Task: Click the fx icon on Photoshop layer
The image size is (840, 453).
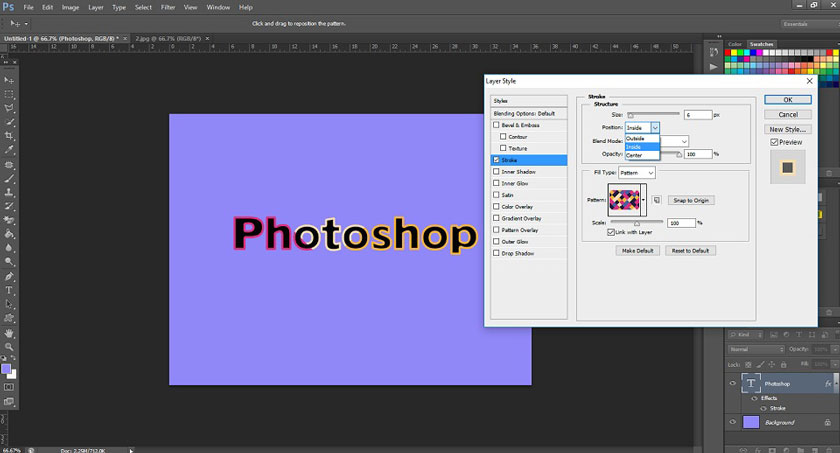Action: [828, 383]
